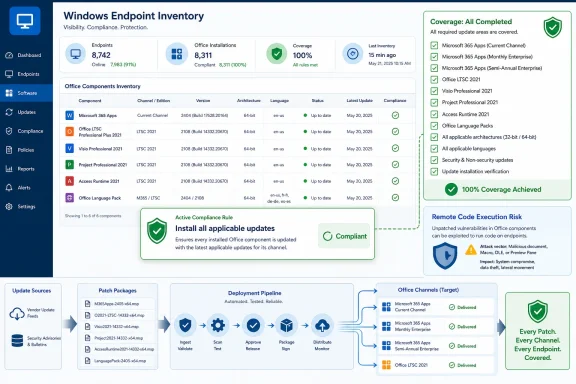This screenshot has height=384, width=576.
Task: Click the Distribute Monitor cloud upload icon
Action: [x=322, y=325]
